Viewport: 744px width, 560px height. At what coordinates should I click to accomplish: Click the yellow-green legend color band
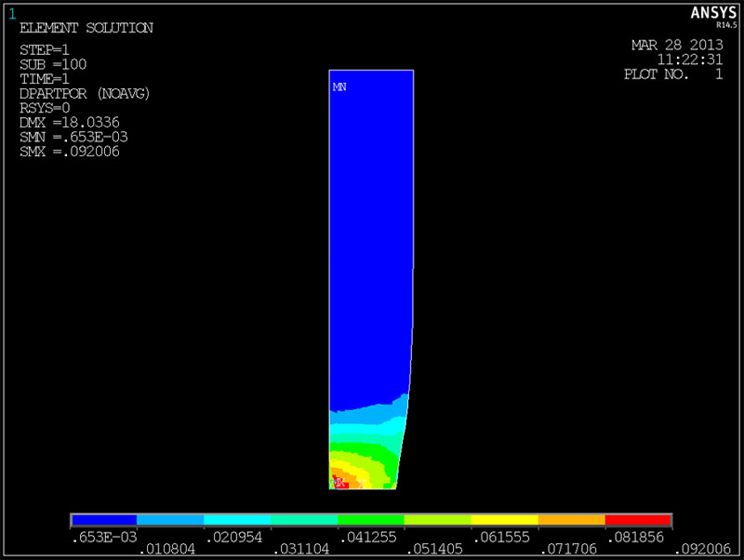coord(437,520)
